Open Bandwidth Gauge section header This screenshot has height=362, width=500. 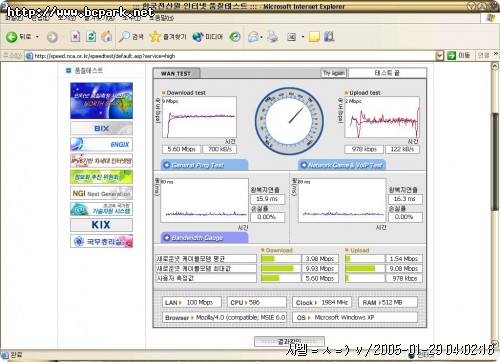pos(204,238)
